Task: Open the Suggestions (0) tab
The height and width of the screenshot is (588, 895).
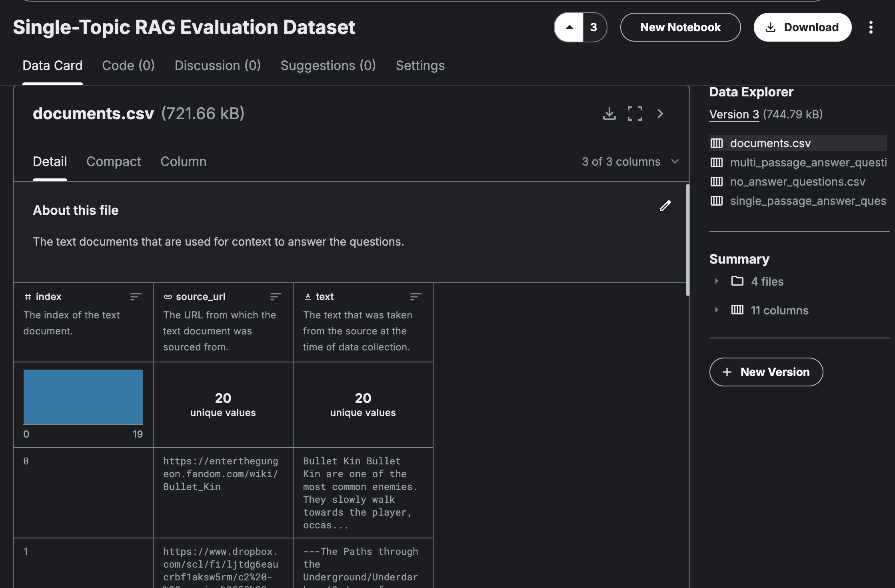Action: pyautogui.click(x=328, y=66)
